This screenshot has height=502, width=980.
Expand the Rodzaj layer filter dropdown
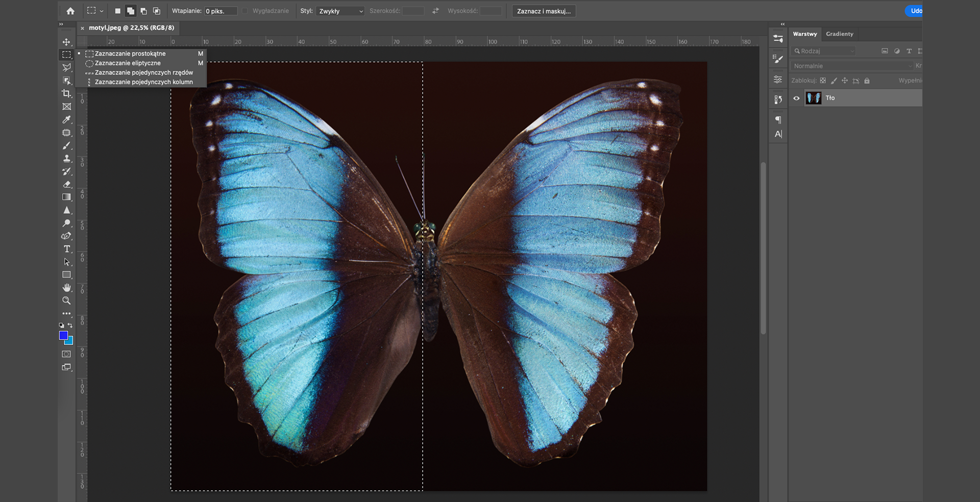tap(824, 51)
